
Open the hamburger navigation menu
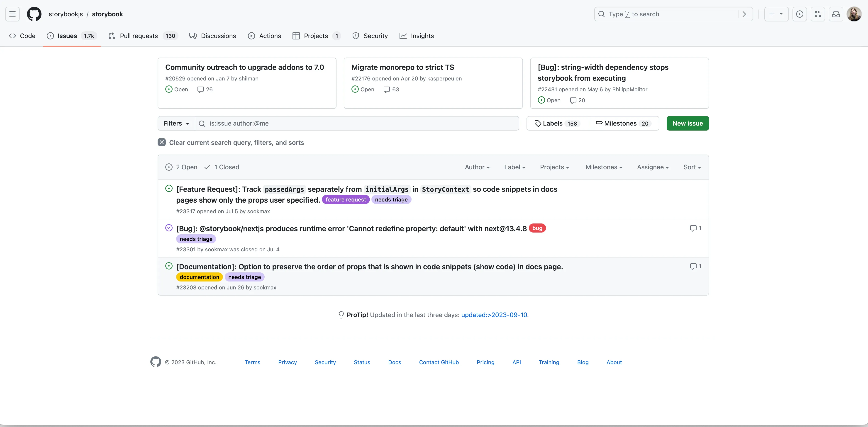(x=12, y=14)
